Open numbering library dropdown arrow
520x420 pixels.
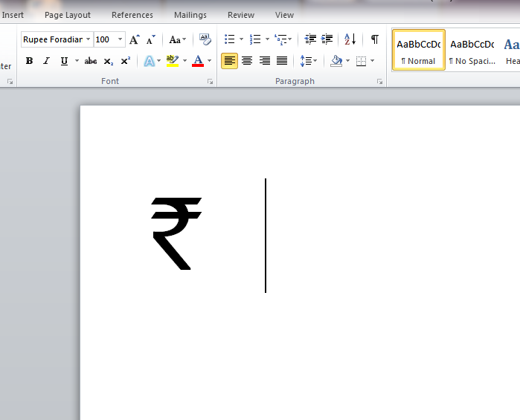coord(267,39)
